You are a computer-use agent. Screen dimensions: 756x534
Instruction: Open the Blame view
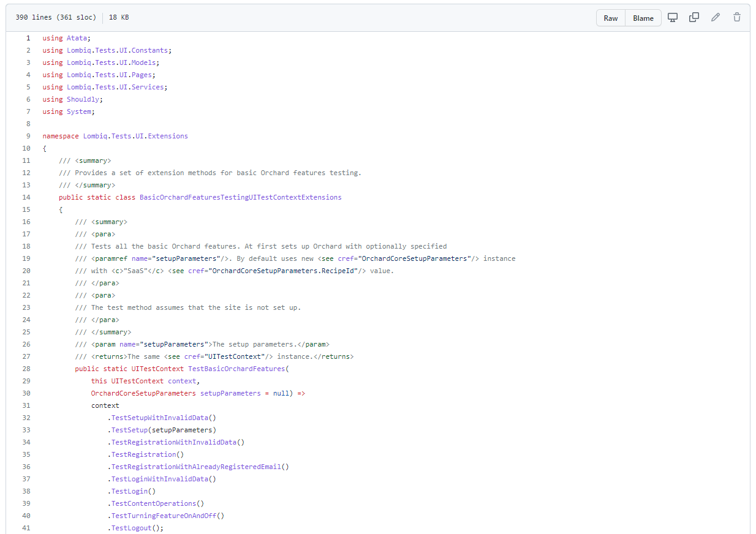(x=643, y=18)
